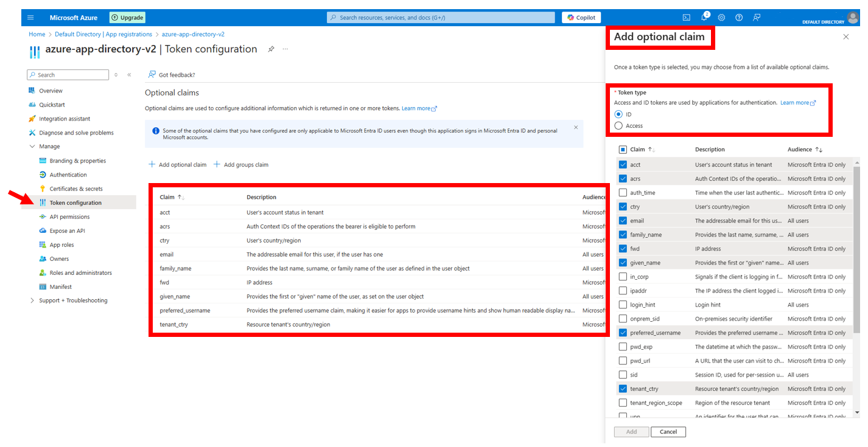Launch Copilot from the top bar
Image resolution: width=868 pixels, height=447 pixels.
(581, 17)
